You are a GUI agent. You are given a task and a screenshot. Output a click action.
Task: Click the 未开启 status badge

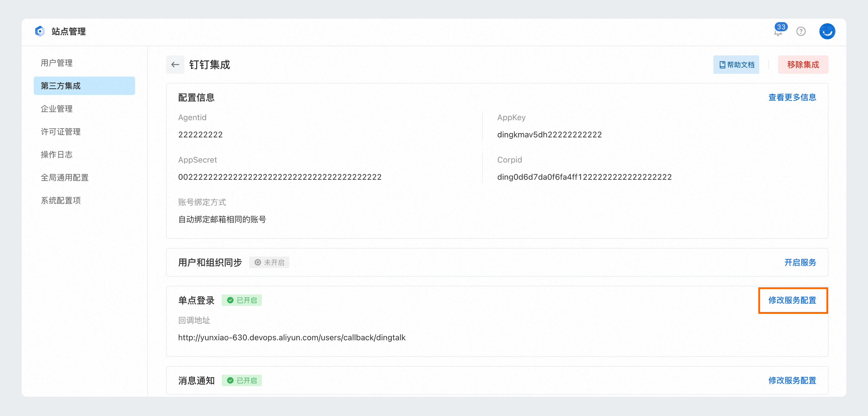(x=269, y=262)
